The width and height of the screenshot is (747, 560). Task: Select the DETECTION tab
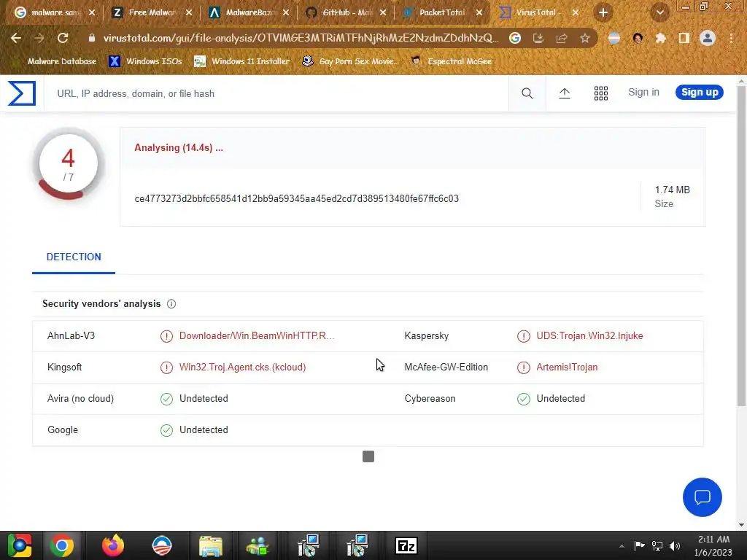coord(74,257)
